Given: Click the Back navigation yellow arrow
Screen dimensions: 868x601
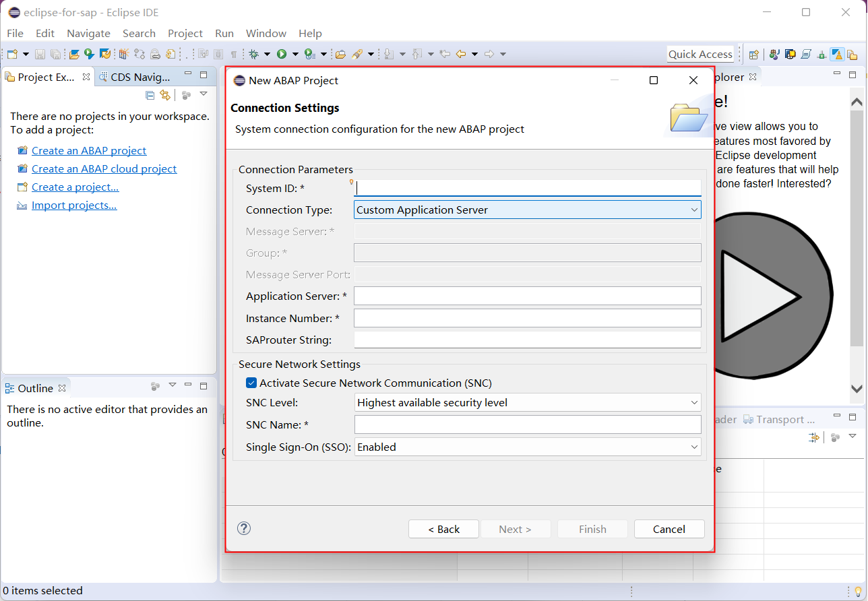Looking at the screenshot, I should 461,54.
